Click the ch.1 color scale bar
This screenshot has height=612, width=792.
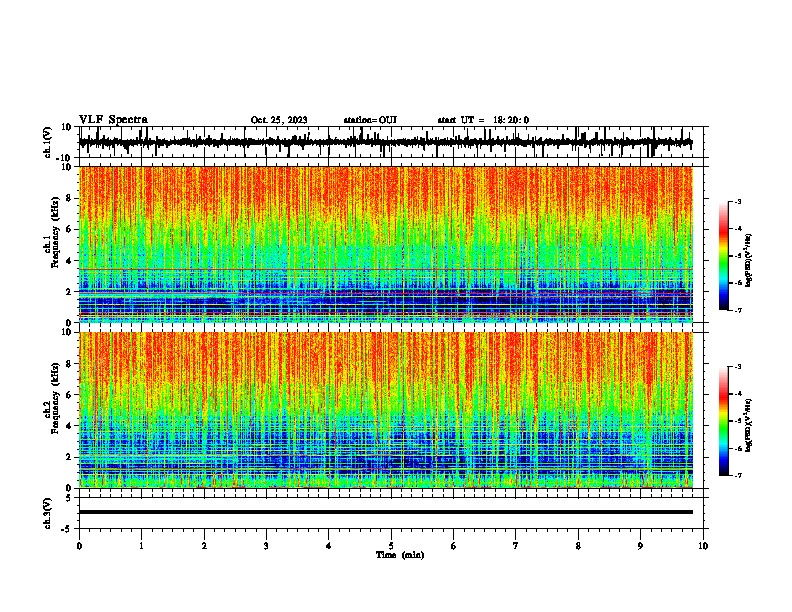tap(723, 256)
